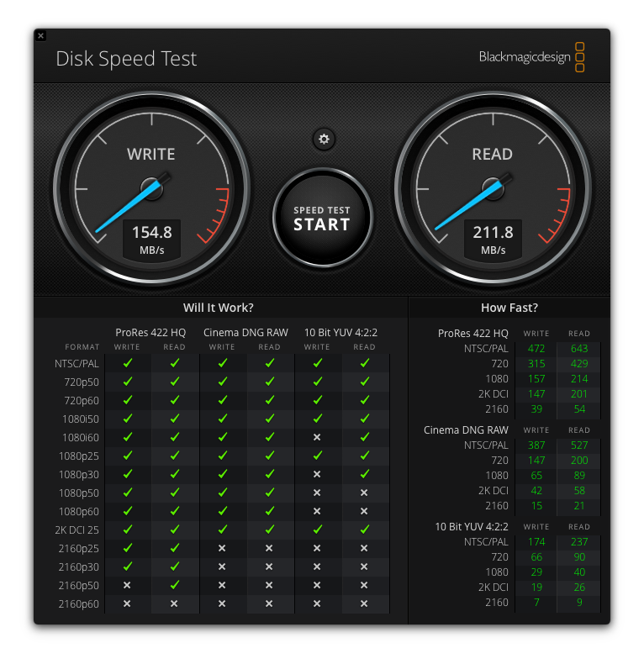Click the 10 Bit YUV read checkmark for 1080p30
The image size is (644, 664).
click(x=364, y=474)
